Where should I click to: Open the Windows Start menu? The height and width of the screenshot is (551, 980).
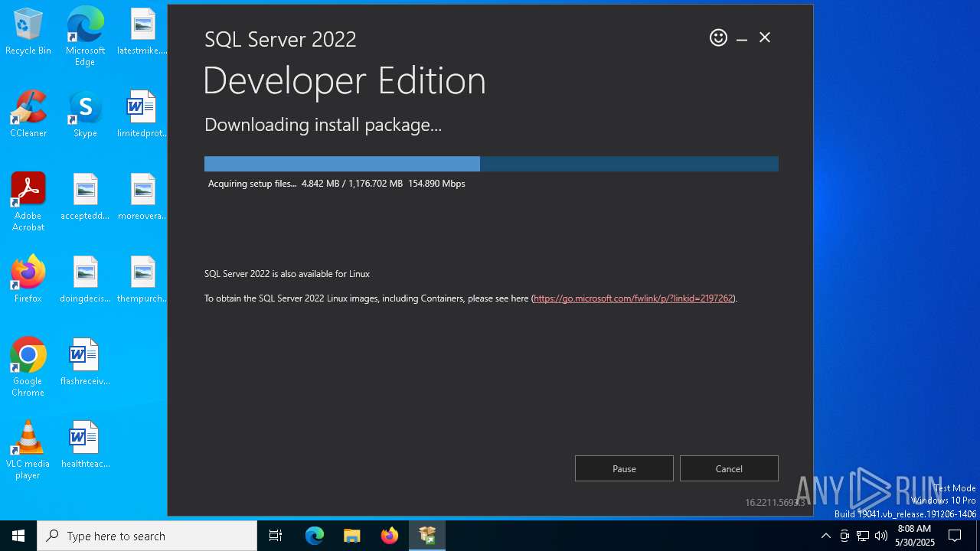pyautogui.click(x=18, y=536)
